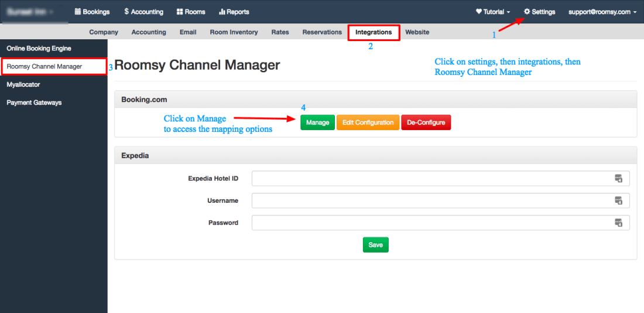Expand the support@roomsy.com account menu
The image size is (644, 313).
point(602,12)
